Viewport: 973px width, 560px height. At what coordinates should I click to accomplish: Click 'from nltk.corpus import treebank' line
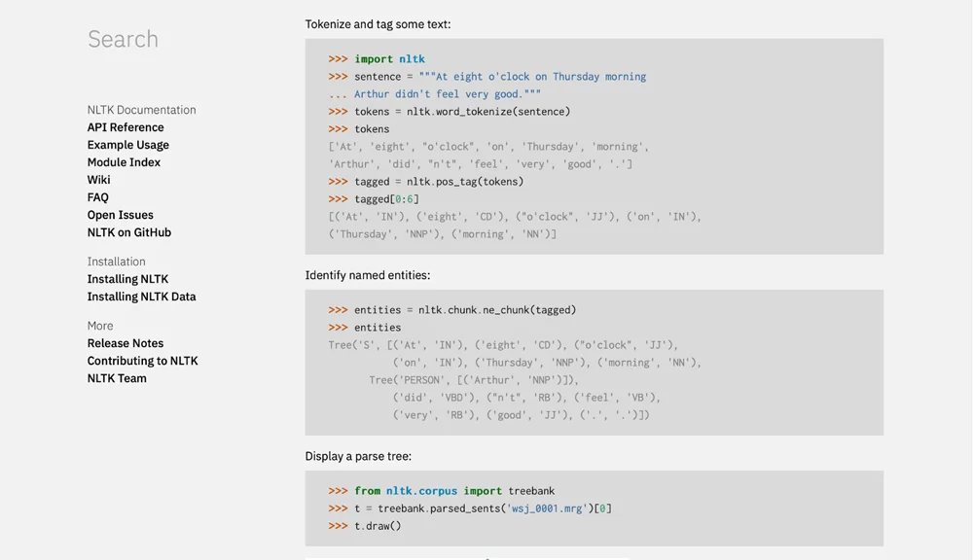442,491
